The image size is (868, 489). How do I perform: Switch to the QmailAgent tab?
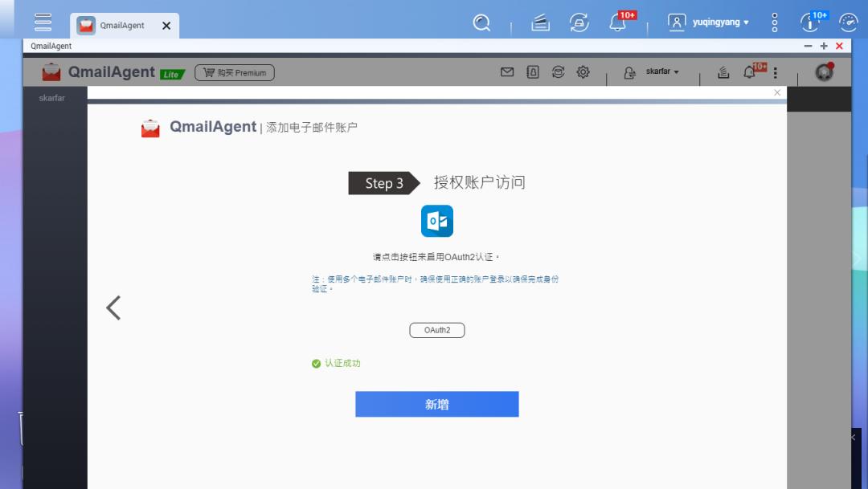pyautogui.click(x=121, y=25)
